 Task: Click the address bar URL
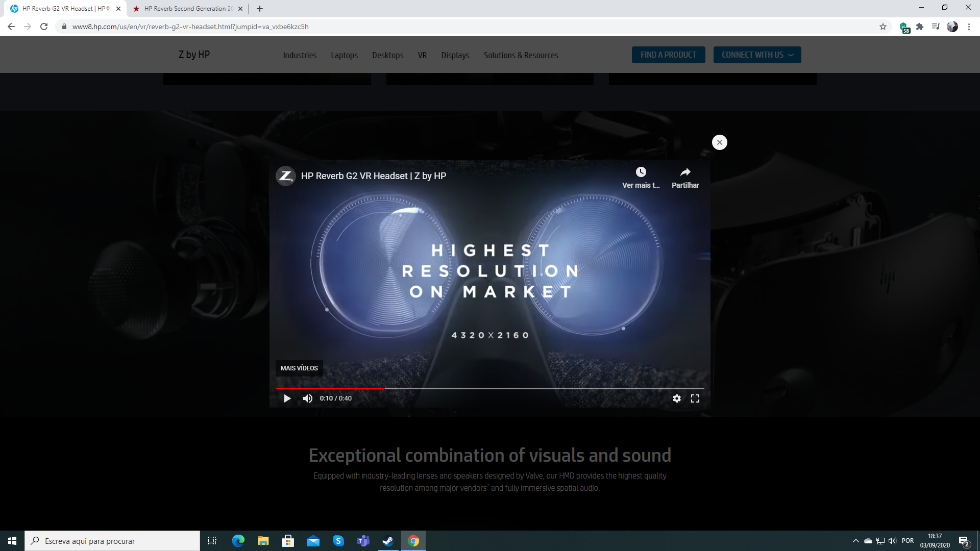tap(190, 27)
